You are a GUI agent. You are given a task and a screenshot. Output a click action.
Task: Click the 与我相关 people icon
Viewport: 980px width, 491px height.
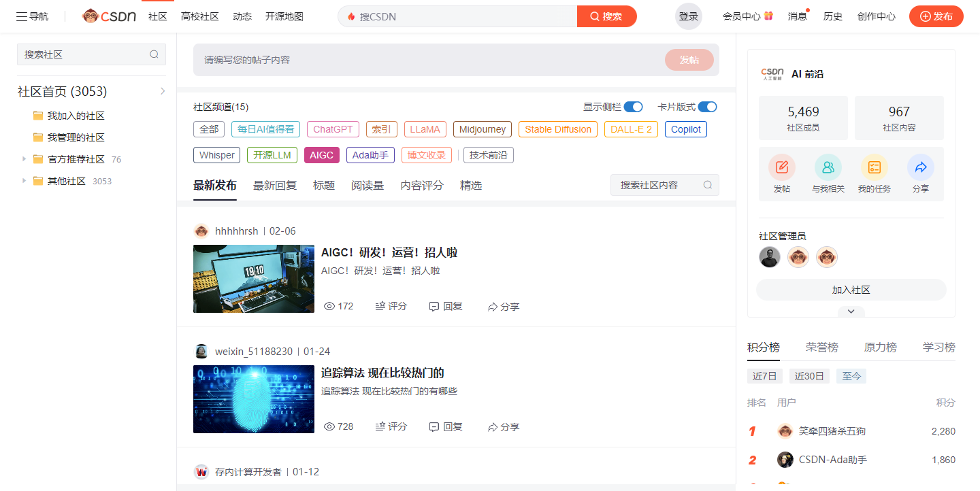(x=828, y=167)
